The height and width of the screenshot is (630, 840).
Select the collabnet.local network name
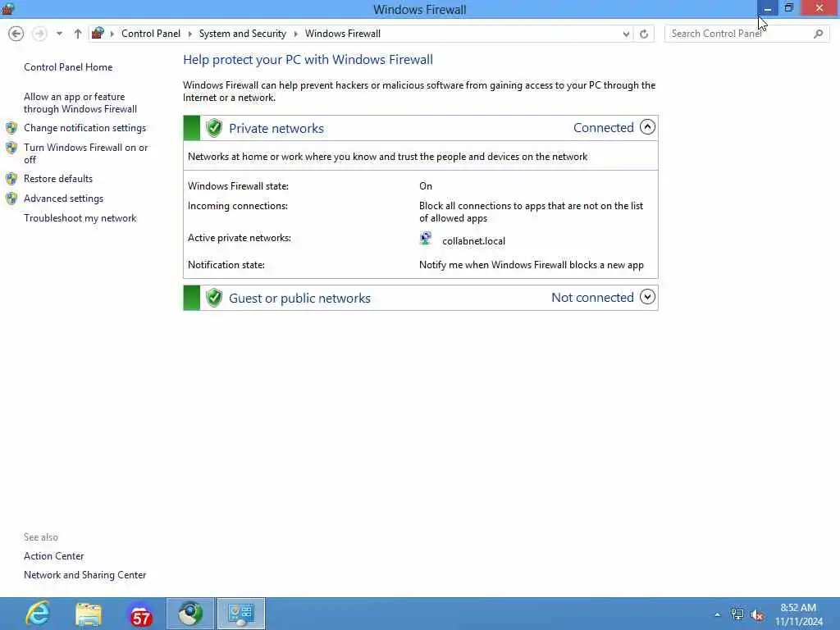pyautogui.click(x=473, y=241)
